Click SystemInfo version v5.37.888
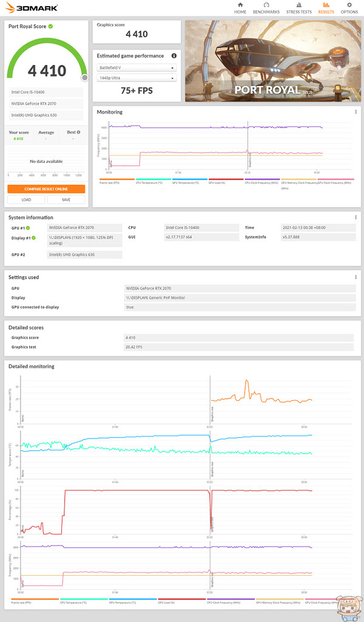 (x=318, y=238)
